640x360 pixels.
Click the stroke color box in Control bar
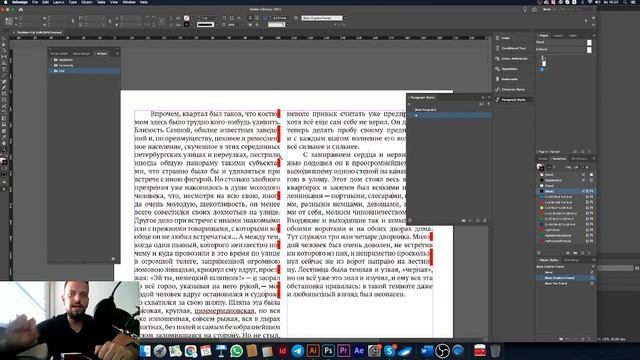point(187,24)
